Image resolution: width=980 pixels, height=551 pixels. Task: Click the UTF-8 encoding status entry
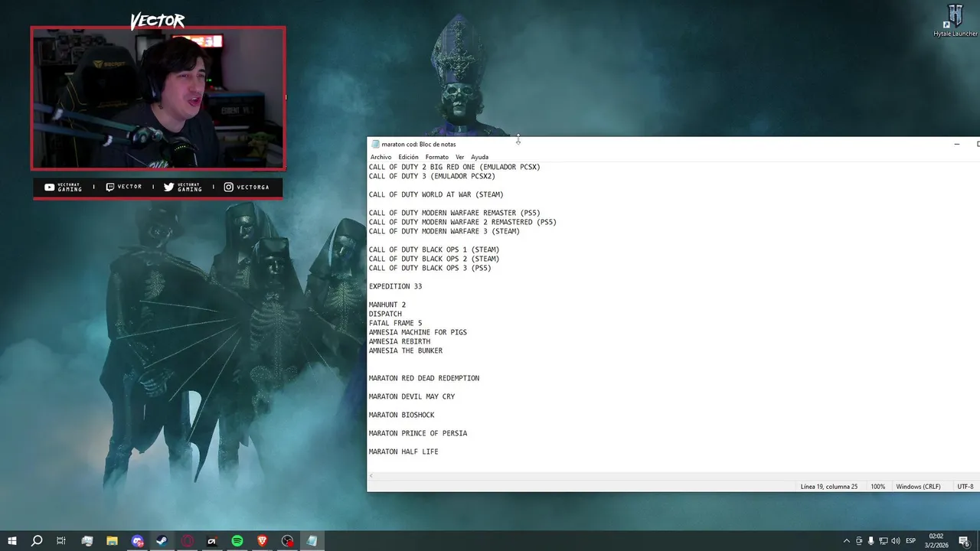965,487
